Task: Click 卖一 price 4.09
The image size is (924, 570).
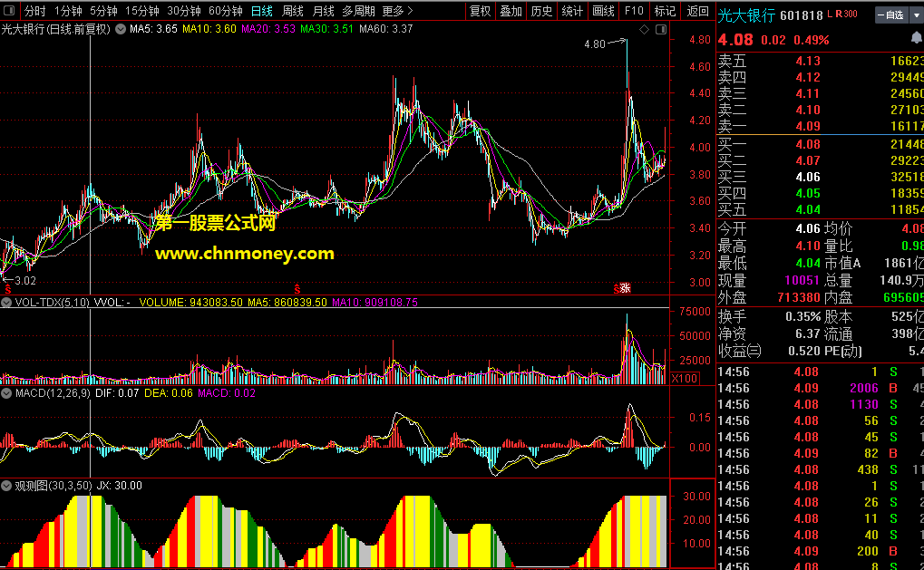Action: 807,127
